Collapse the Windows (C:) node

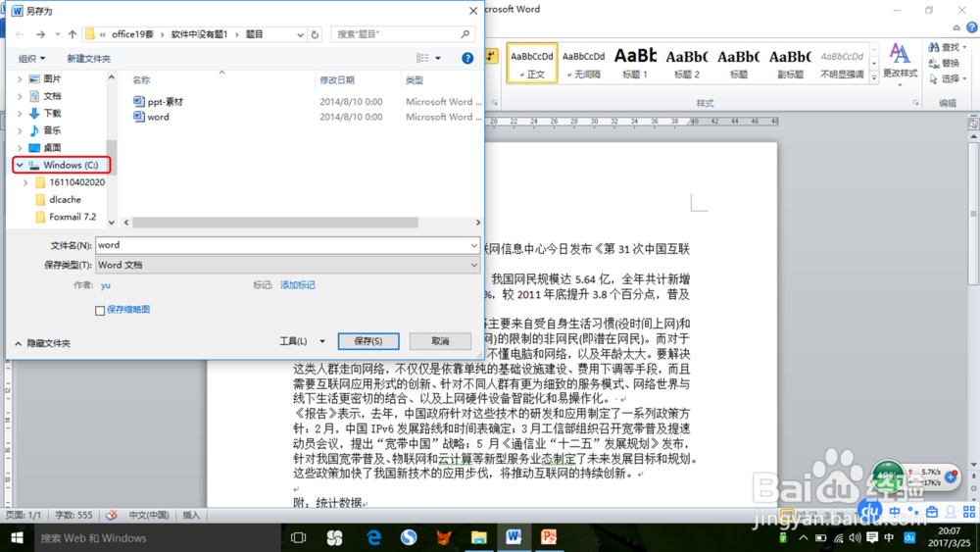click(x=20, y=165)
